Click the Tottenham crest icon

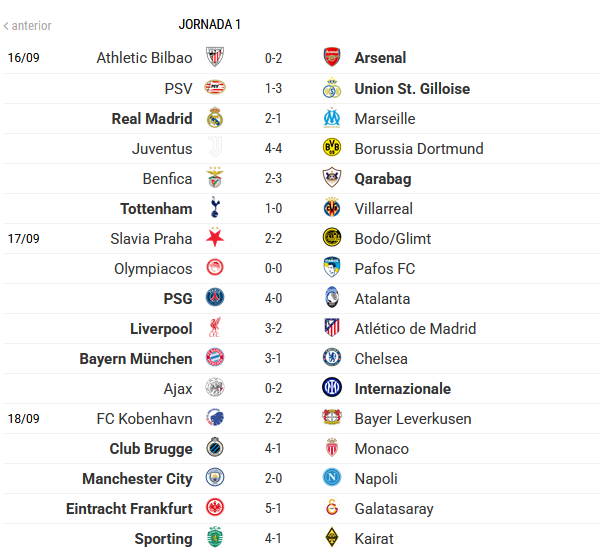coord(214,208)
